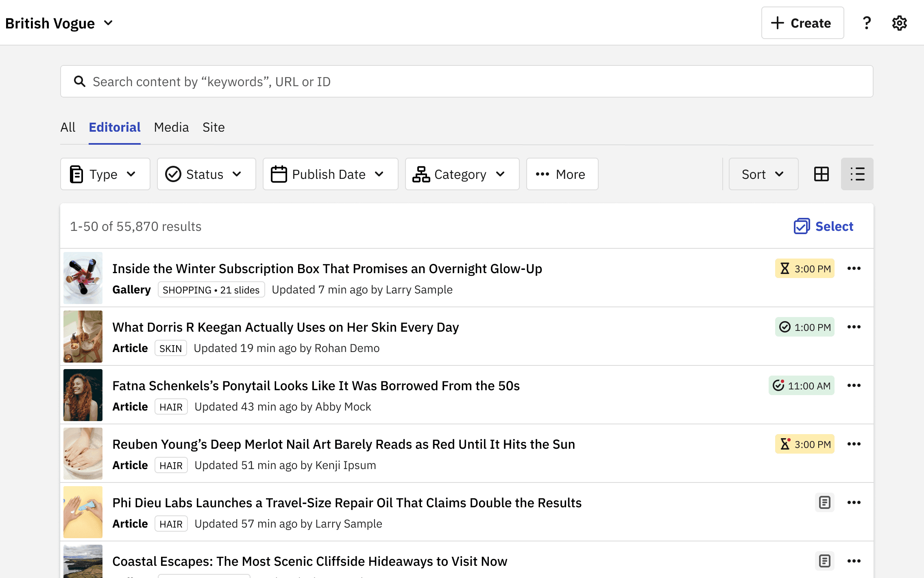
Task: Click the published 1:00 PM status badge
Action: pyautogui.click(x=804, y=327)
